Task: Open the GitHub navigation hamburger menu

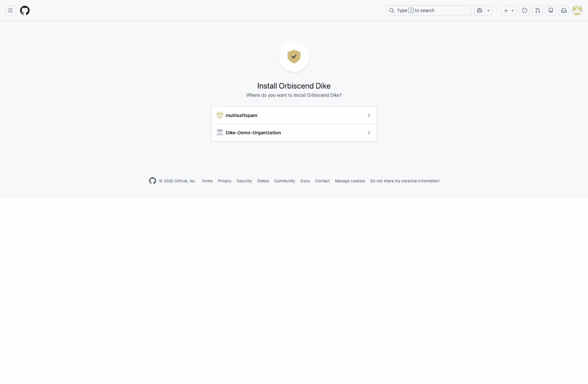Action: [10, 10]
